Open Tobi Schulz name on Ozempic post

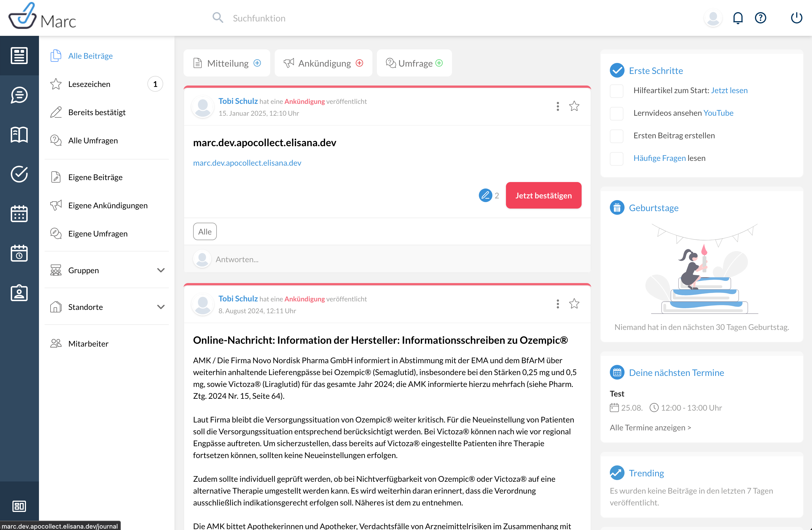coord(238,299)
